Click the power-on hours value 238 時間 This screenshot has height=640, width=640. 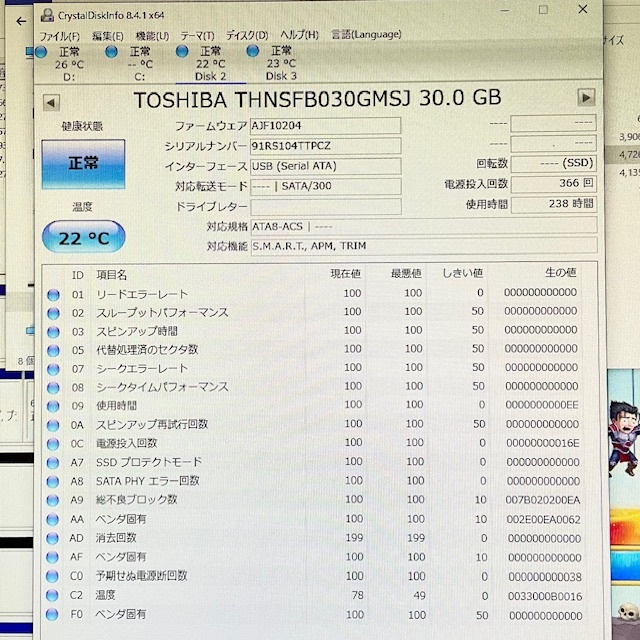point(553,204)
